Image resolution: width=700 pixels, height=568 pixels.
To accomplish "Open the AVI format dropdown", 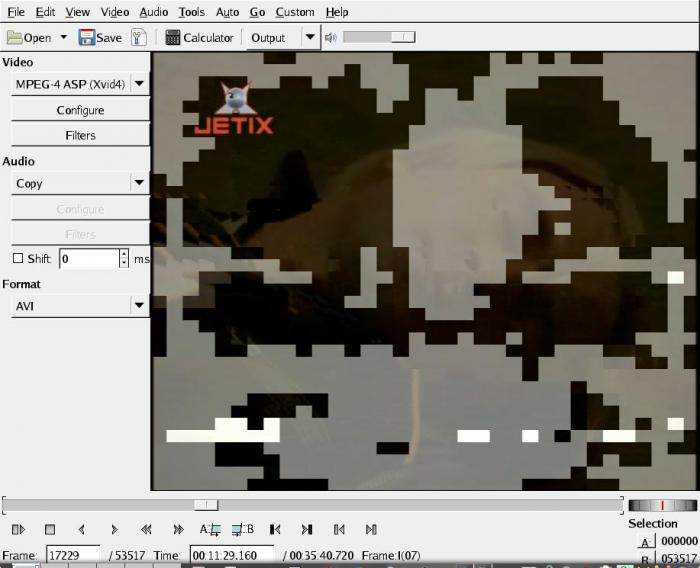I will coord(80,306).
